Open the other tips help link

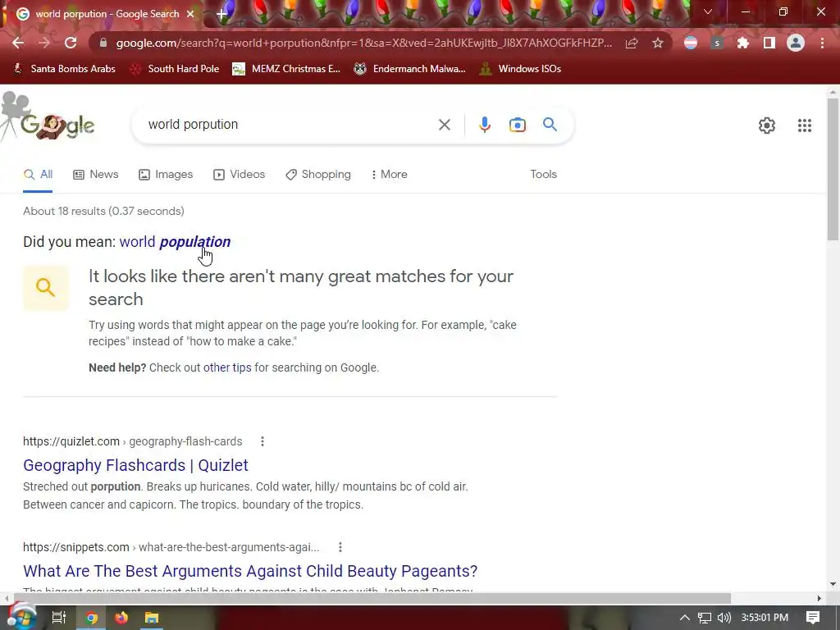(227, 367)
